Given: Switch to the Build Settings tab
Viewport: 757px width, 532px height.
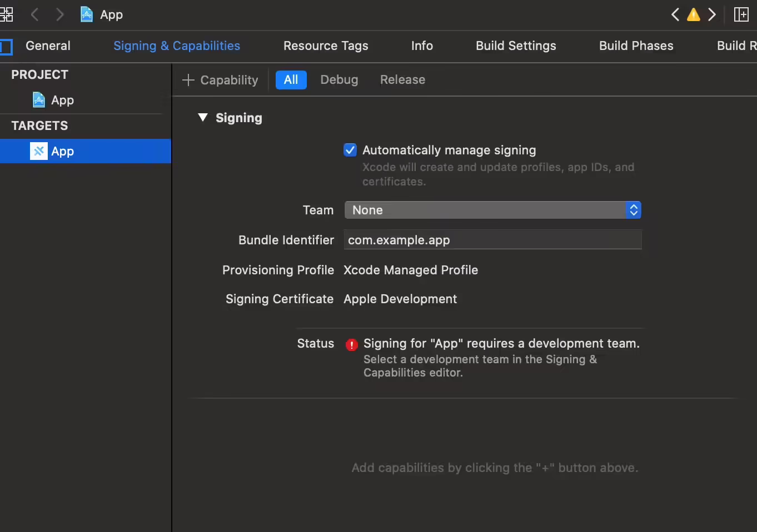Looking at the screenshot, I should [x=515, y=46].
